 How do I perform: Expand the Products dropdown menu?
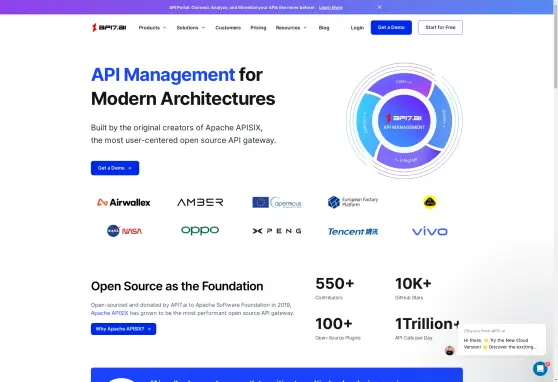[x=152, y=28]
